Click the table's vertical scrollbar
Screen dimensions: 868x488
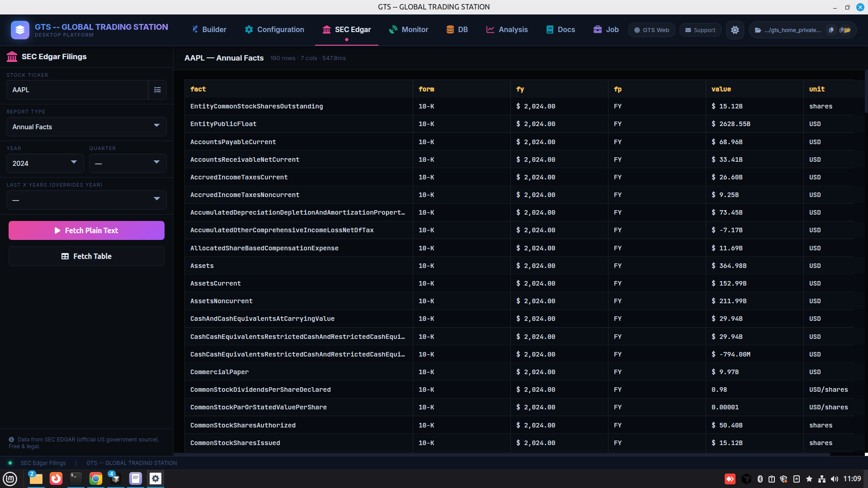pos(866,91)
